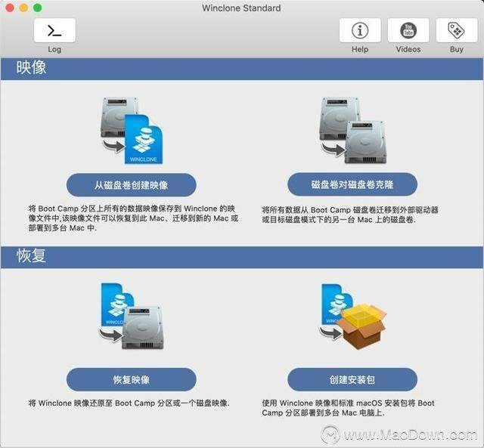Click the description starting 将所有数据从 Boot Camp
This screenshot has height=448, width=484.
pyautogui.click(x=350, y=215)
